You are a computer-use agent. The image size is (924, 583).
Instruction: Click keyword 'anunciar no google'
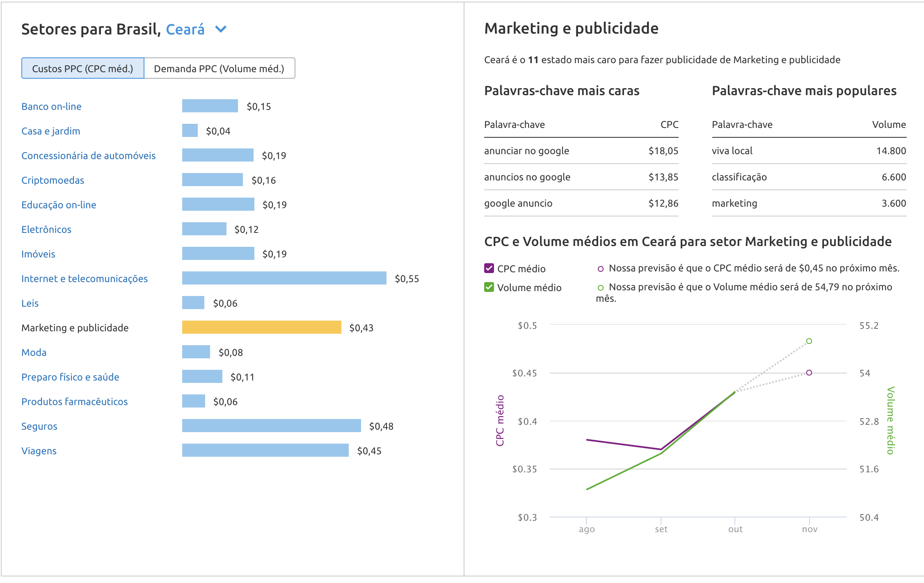tap(526, 151)
